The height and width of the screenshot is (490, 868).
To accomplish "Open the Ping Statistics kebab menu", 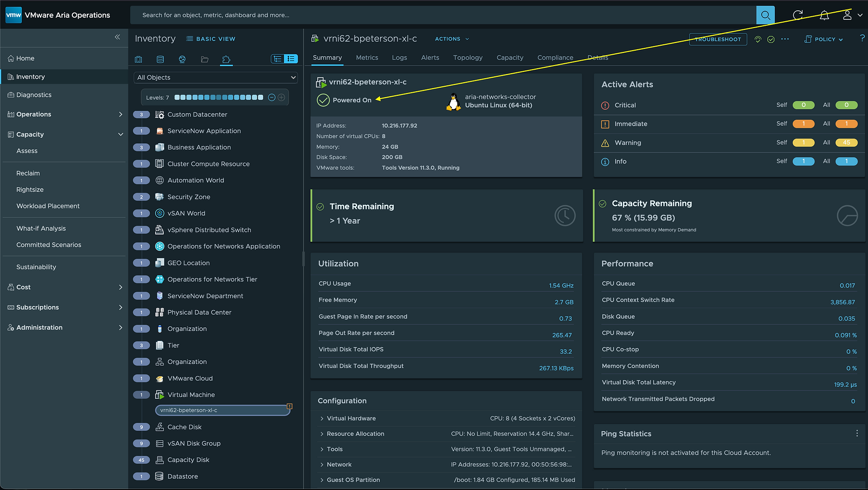I will [857, 433].
